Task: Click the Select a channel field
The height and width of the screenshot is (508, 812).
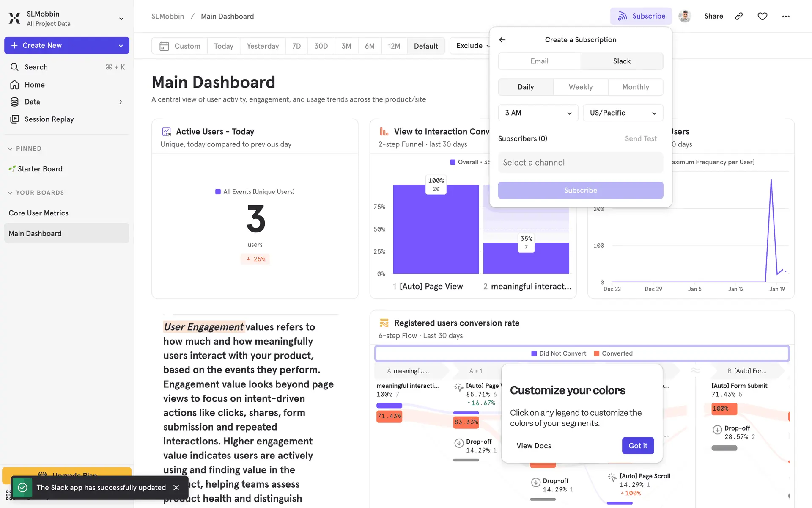Action: pyautogui.click(x=580, y=163)
